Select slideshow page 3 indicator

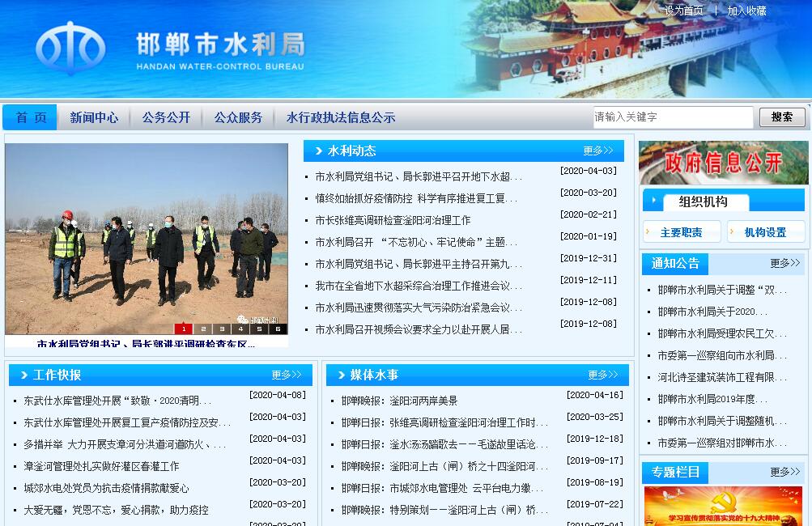pos(221,329)
